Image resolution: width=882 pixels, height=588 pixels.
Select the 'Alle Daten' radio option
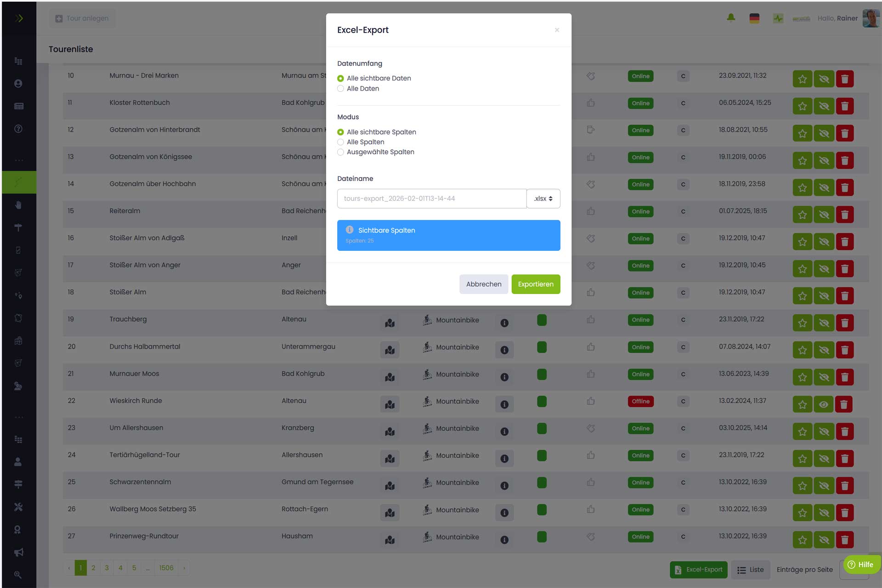pos(340,89)
